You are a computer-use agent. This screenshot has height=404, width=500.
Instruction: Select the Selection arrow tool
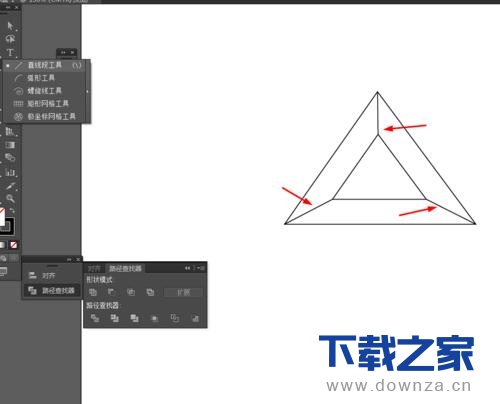point(10,26)
